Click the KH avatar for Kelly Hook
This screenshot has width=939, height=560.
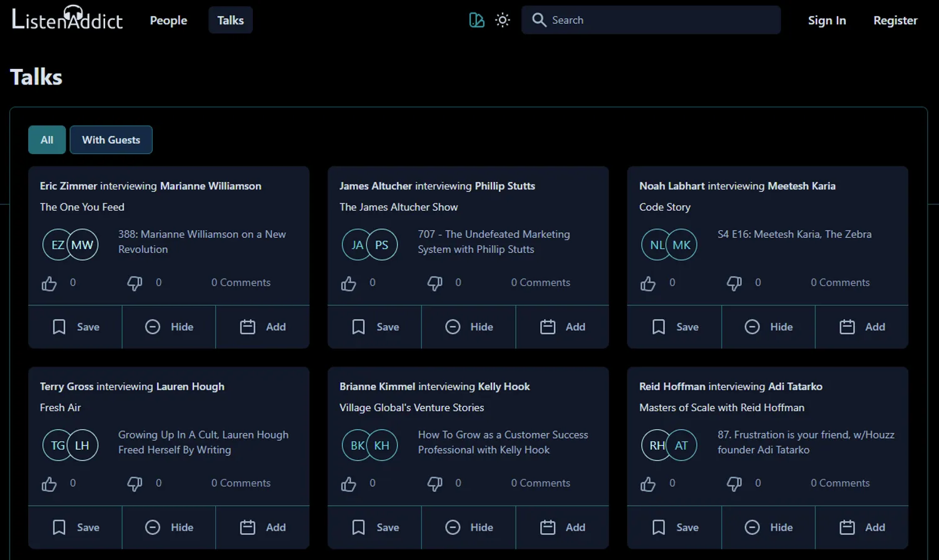coord(382,445)
